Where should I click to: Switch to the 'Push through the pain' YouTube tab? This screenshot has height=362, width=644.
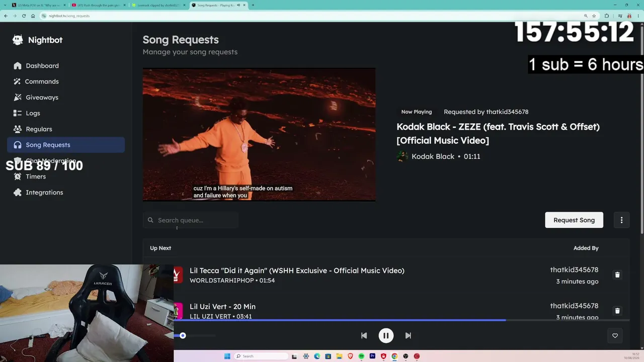click(99, 5)
